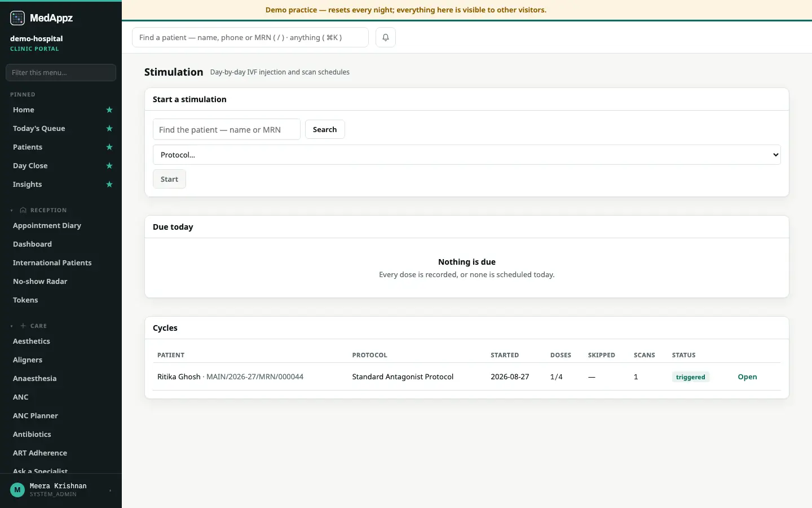Go to Home in sidebar

coord(24,110)
